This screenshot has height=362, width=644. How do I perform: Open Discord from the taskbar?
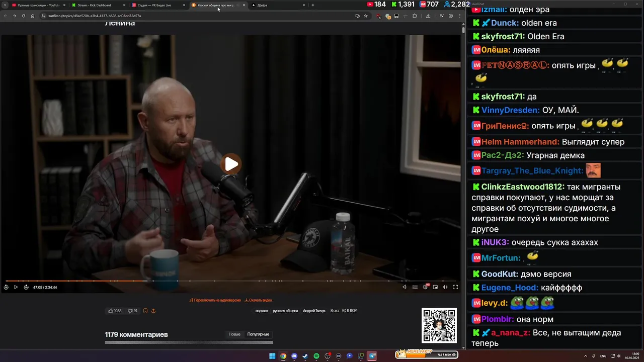pyautogui.click(x=294, y=356)
